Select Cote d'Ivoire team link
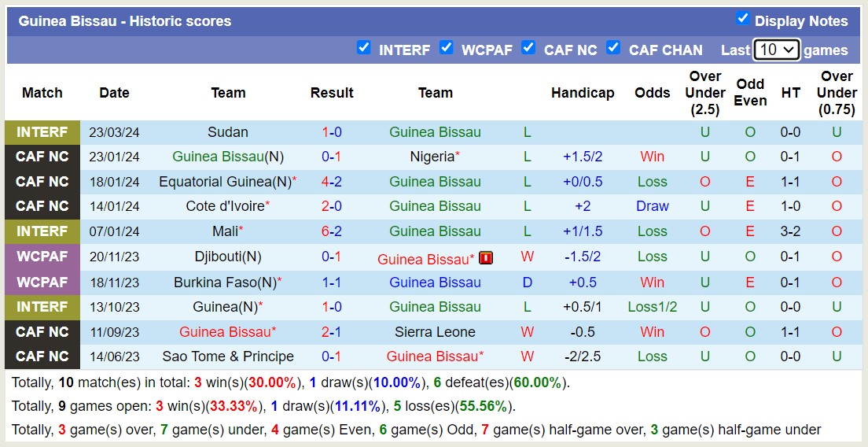 coord(225,206)
